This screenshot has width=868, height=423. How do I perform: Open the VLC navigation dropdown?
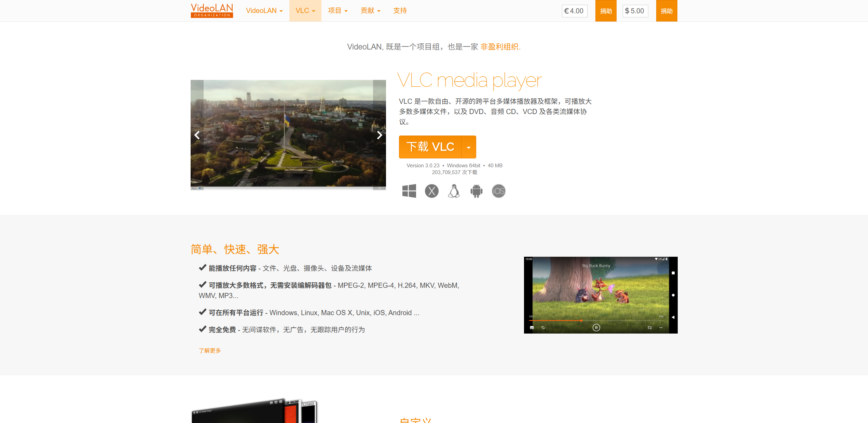[305, 11]
